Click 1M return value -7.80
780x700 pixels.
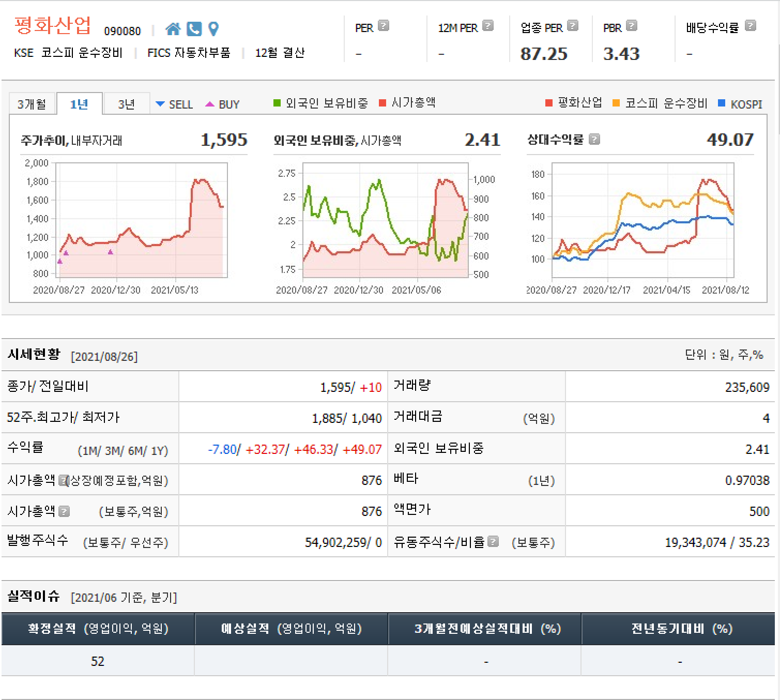point(222,449)
